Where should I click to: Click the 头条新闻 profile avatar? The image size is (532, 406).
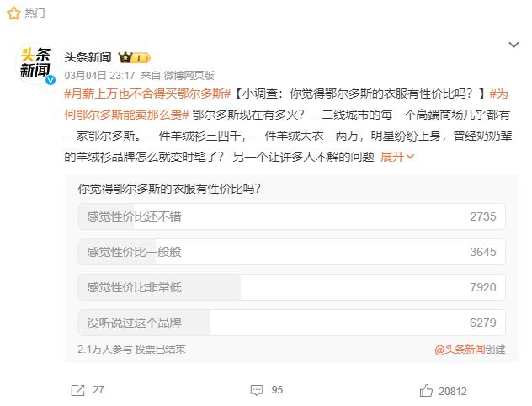click(38, 65)
